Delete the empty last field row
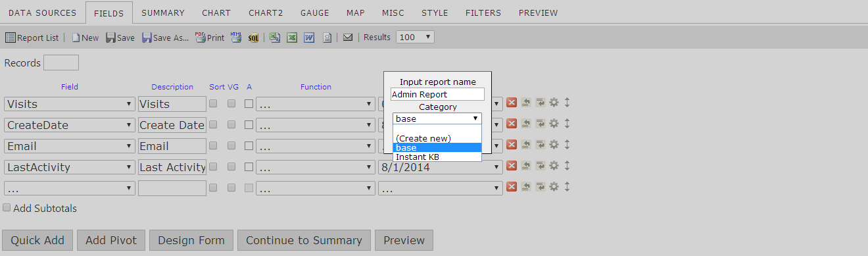 pos(512,187)
